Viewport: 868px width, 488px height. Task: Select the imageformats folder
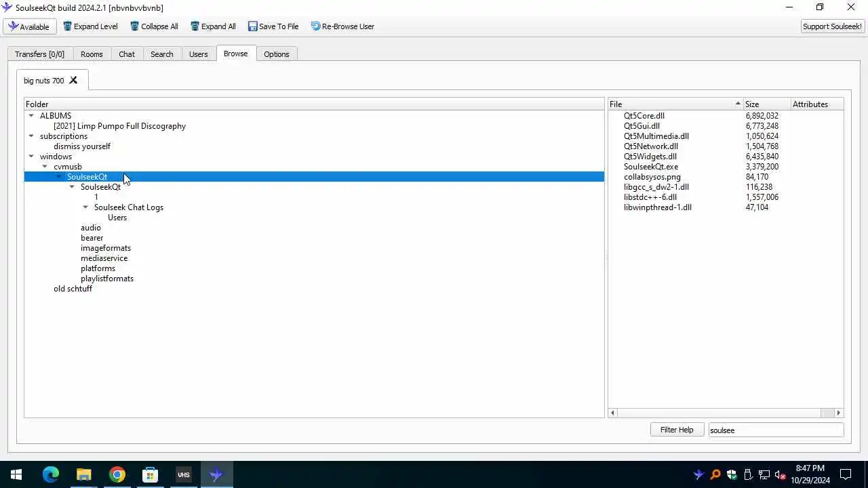pos(106,248)
